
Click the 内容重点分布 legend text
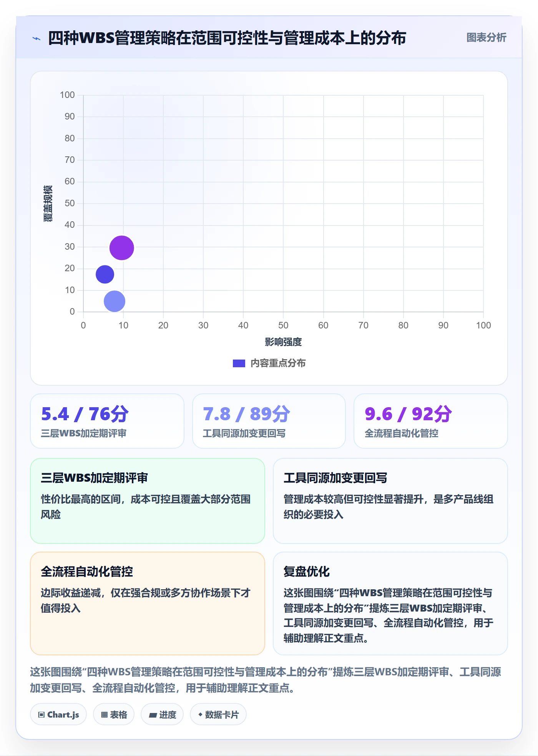tap(278, 363)
